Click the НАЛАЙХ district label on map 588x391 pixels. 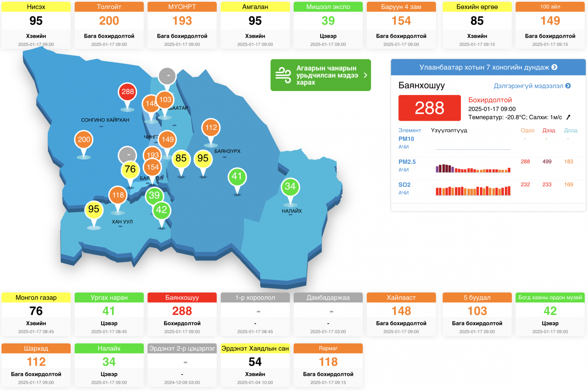tap(292, 211)
